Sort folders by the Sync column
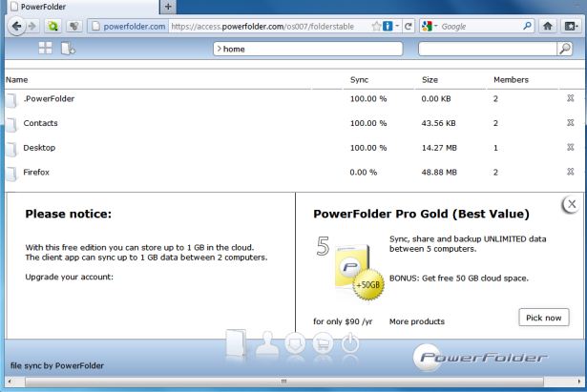This screenshot has height=392, width=587. (359, 80)
